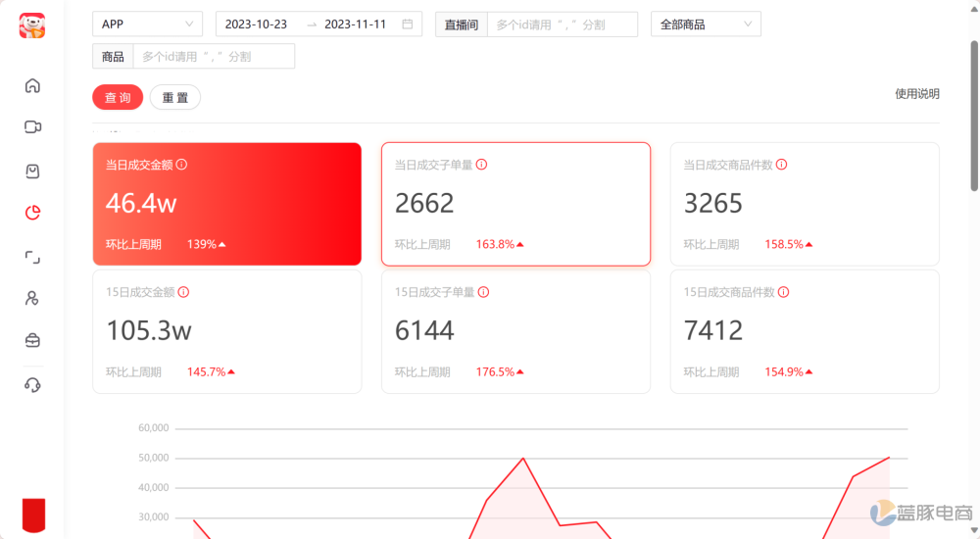
Task: Focus the 商品 id input field
Action: [x=214, y=56]
